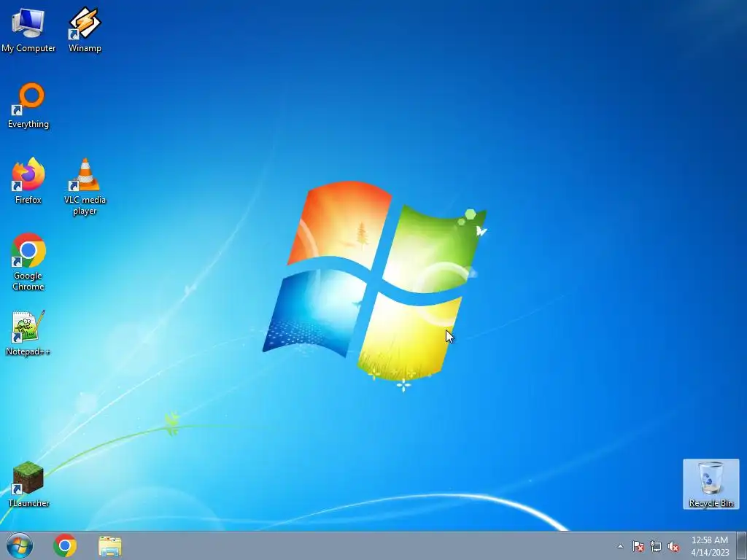Select the Winamp shortcut icon
Screen dimensions: 747x560
click(85, 29)
